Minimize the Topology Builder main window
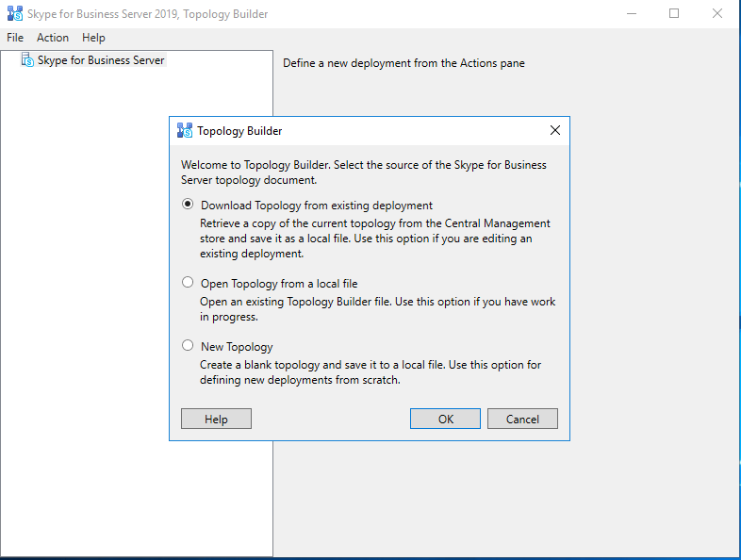 630,14
